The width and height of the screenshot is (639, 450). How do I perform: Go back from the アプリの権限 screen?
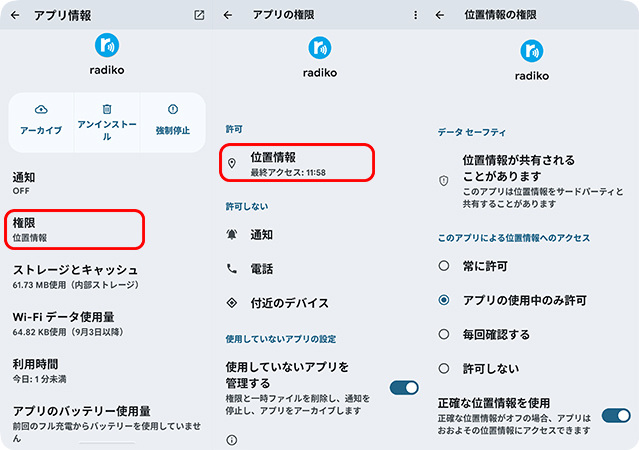coord(228,15)
